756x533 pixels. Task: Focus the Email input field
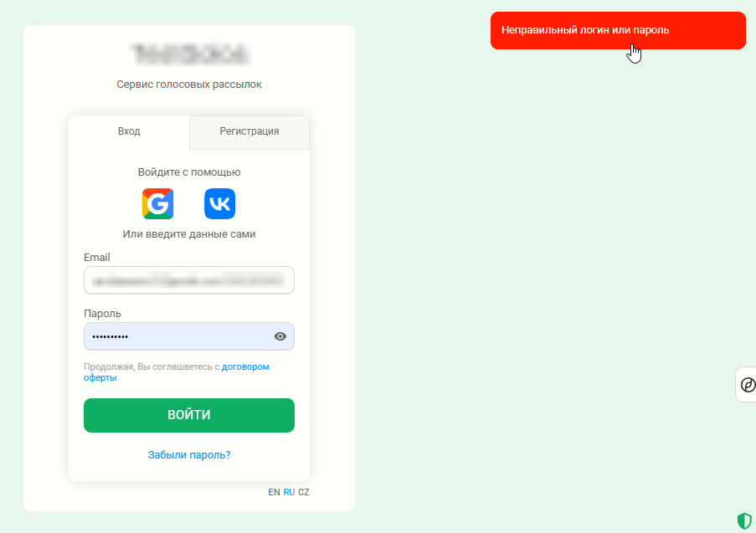[189, 280]
